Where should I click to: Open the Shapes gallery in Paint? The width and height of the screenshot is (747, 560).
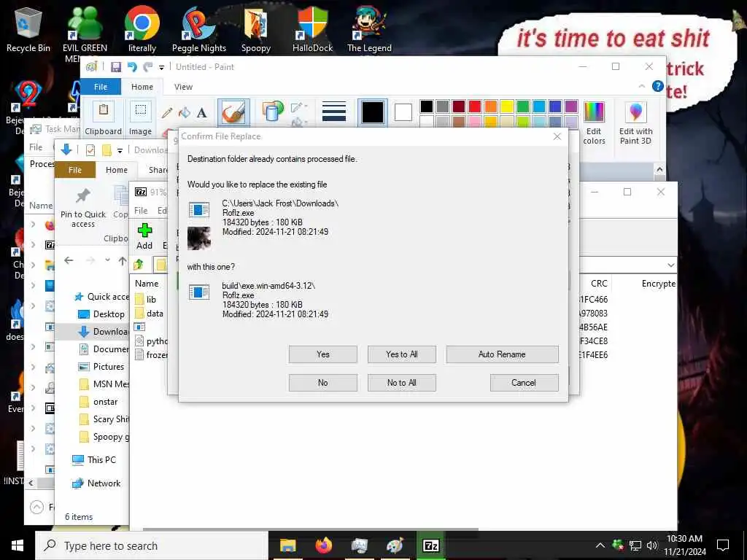click(273, 112)
